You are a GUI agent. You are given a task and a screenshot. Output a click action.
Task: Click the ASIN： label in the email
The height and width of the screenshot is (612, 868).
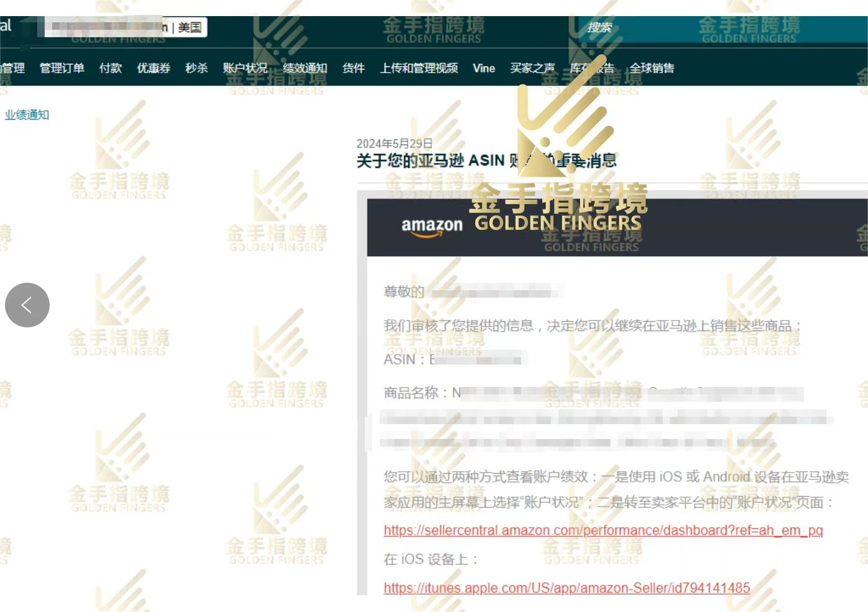click(x=405, y=360)
